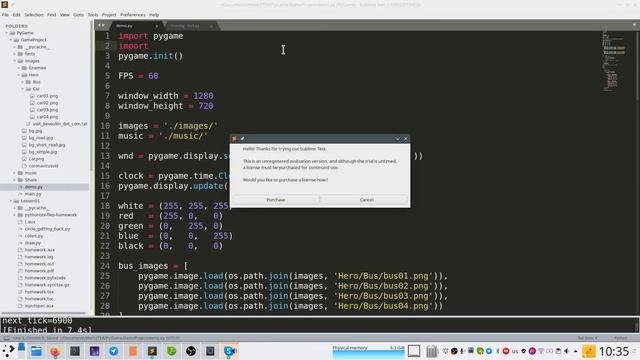Collapse the images folder

coord(15,61)
